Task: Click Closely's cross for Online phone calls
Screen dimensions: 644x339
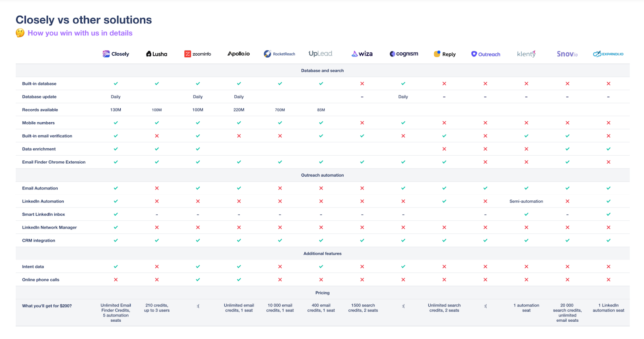Action: point(116,280)
